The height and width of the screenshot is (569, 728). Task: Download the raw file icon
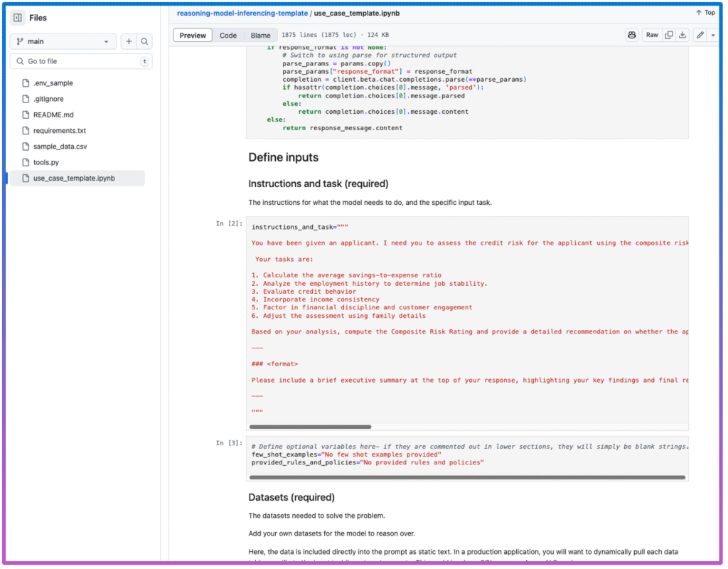[682, 35]
